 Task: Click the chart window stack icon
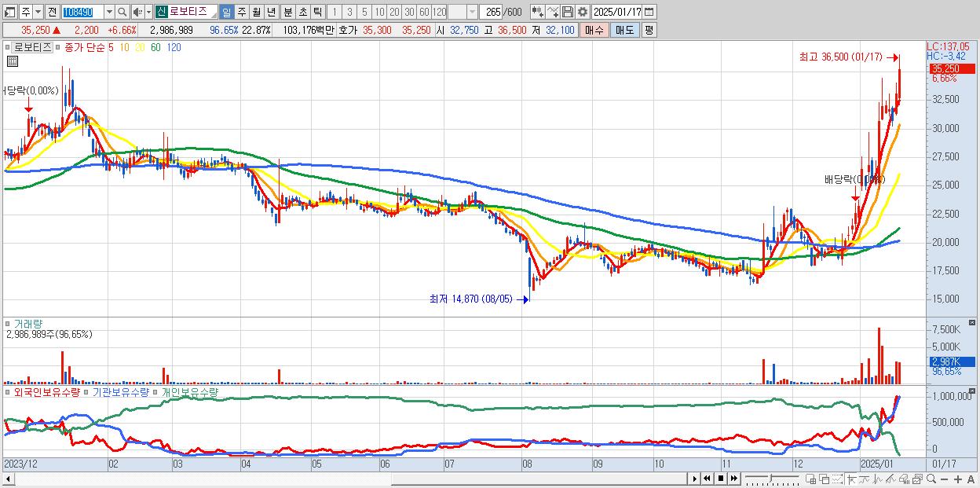point(917,479)
